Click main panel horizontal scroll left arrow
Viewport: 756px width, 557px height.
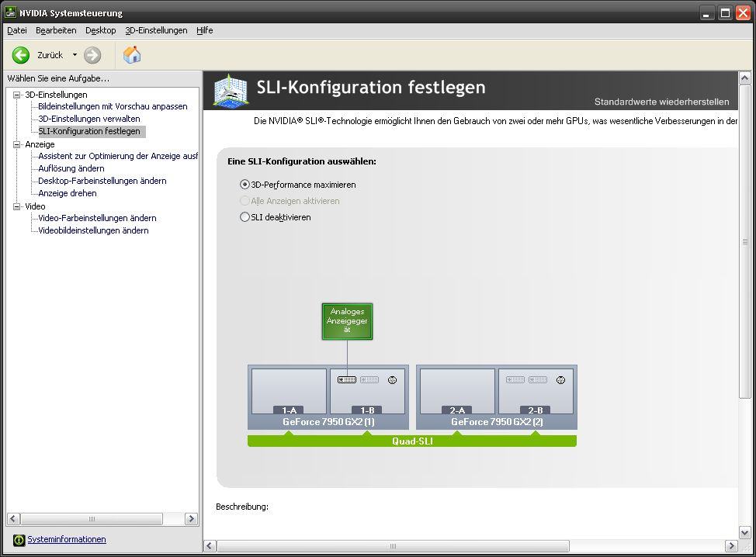pos(210,546)
